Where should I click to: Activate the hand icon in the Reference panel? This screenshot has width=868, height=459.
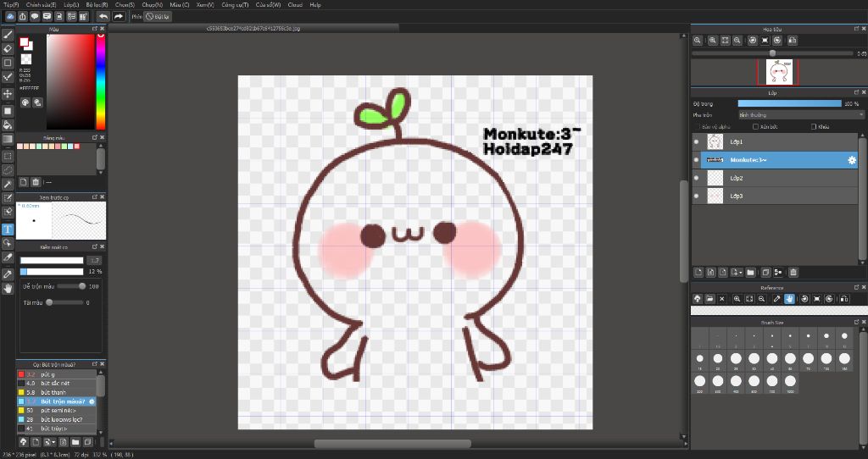tap(789, 299)
